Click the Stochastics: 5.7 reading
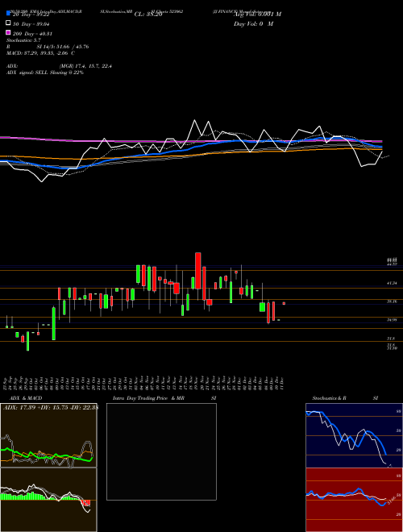Screen dimensions: 403x532 pos(23,40)
